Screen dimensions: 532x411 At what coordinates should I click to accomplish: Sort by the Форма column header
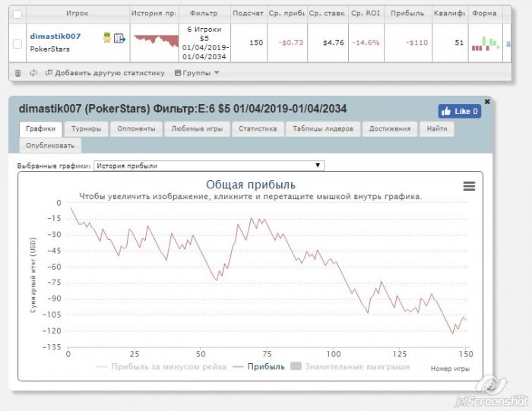coord(485,14)
